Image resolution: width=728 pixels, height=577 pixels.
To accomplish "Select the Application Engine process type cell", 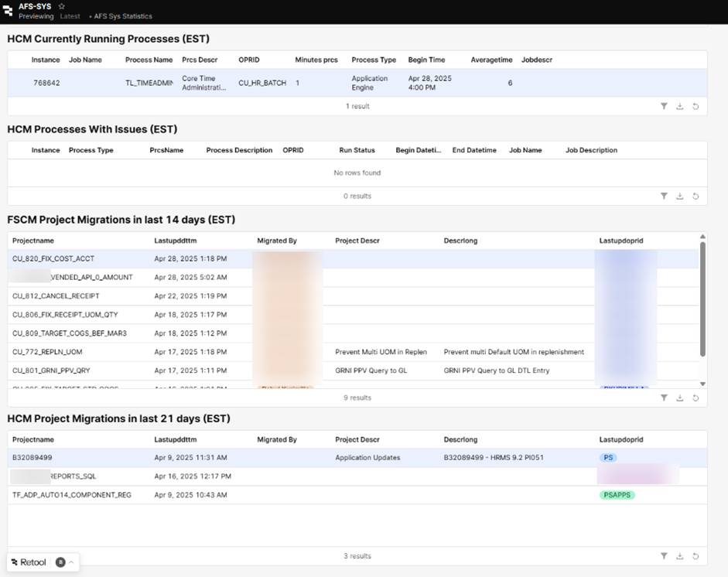I will (370, 83).
